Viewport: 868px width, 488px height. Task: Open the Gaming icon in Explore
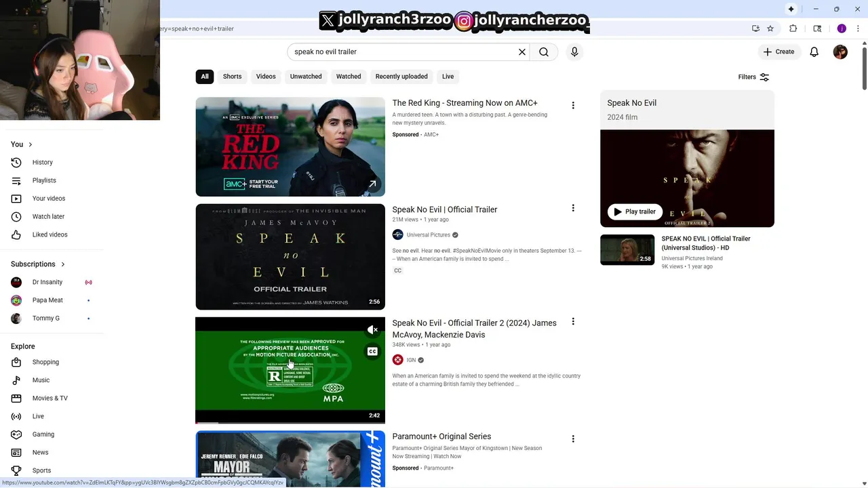tap(16, 434)
